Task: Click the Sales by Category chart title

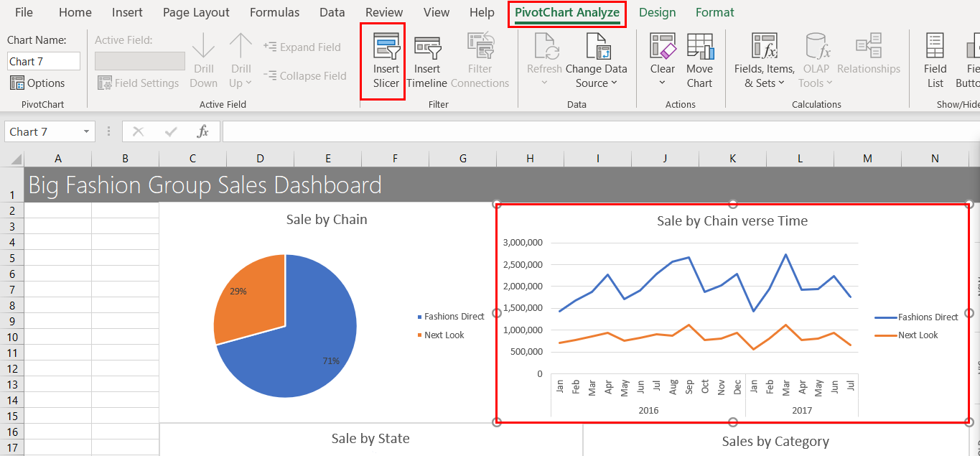Action: pos(775,442)
